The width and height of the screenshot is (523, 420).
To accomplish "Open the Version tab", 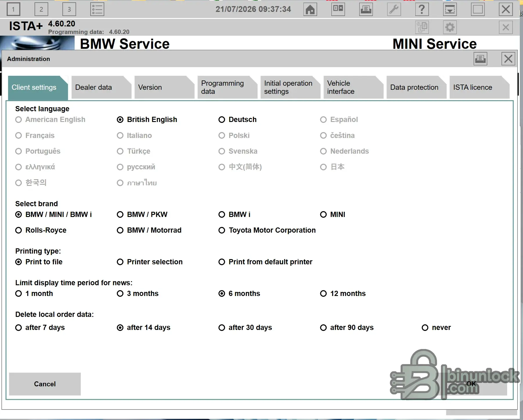I will click(164, 87).
